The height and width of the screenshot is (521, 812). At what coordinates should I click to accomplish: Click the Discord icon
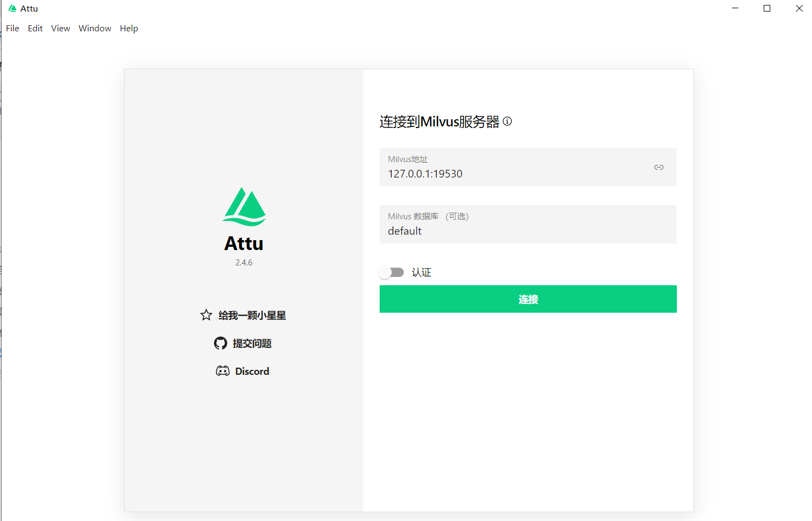point(223,370)
